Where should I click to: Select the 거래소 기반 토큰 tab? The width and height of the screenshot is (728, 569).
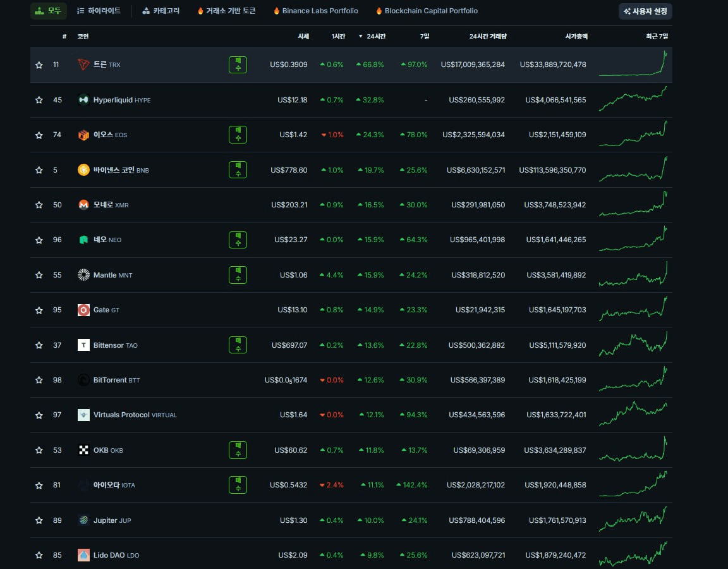(x=227, y=11)
